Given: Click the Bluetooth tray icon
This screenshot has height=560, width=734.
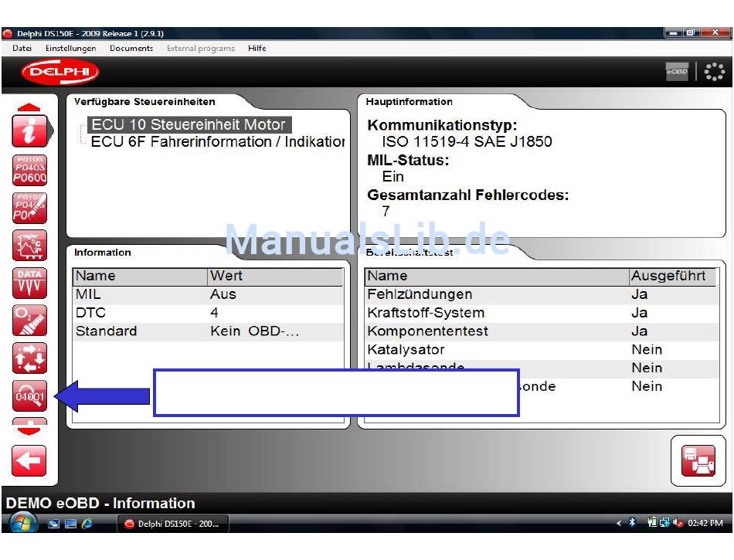Looking at the screenshot, I should pos(632,523).
